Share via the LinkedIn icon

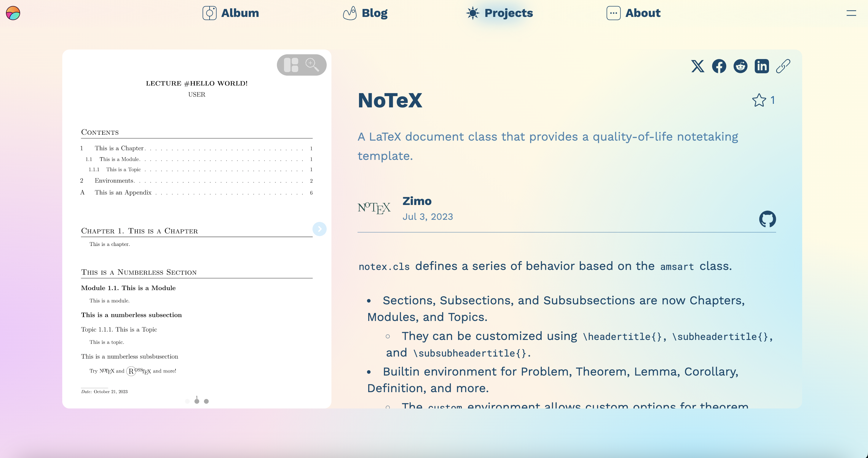coord(762,66)
